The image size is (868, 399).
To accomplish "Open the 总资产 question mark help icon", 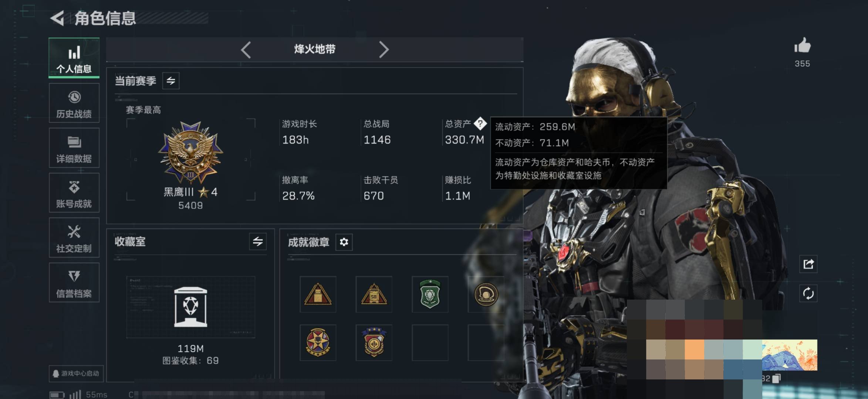I will pos(480,123).
